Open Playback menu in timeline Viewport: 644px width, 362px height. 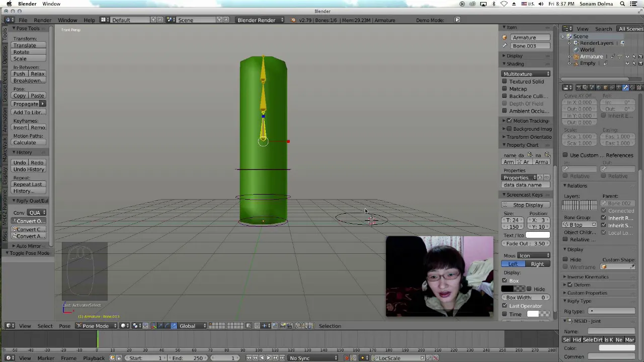coord(94,358)
